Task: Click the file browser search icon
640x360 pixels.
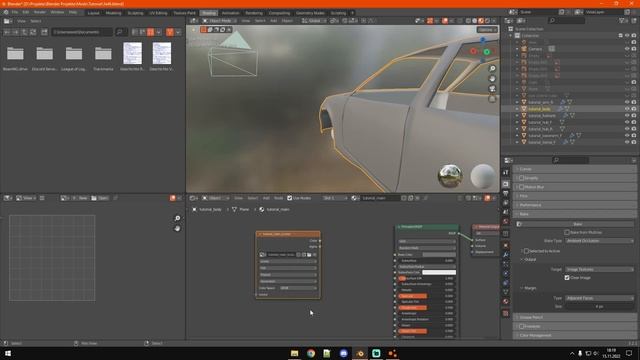Action: point(120,32)
